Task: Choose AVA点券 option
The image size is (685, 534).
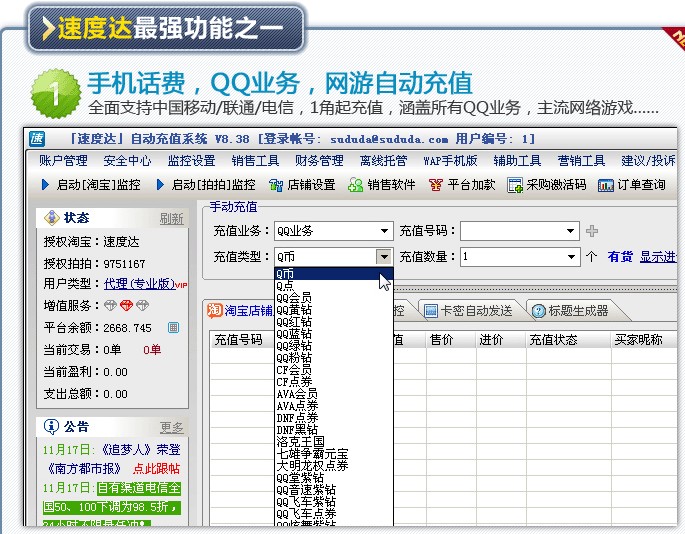Action: tap(334, 406)
